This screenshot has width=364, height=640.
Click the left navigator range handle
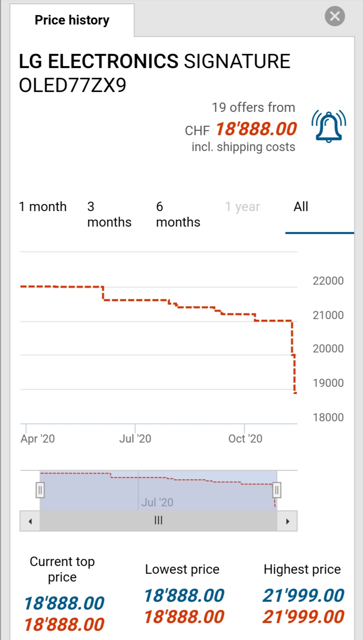[40, 490]
